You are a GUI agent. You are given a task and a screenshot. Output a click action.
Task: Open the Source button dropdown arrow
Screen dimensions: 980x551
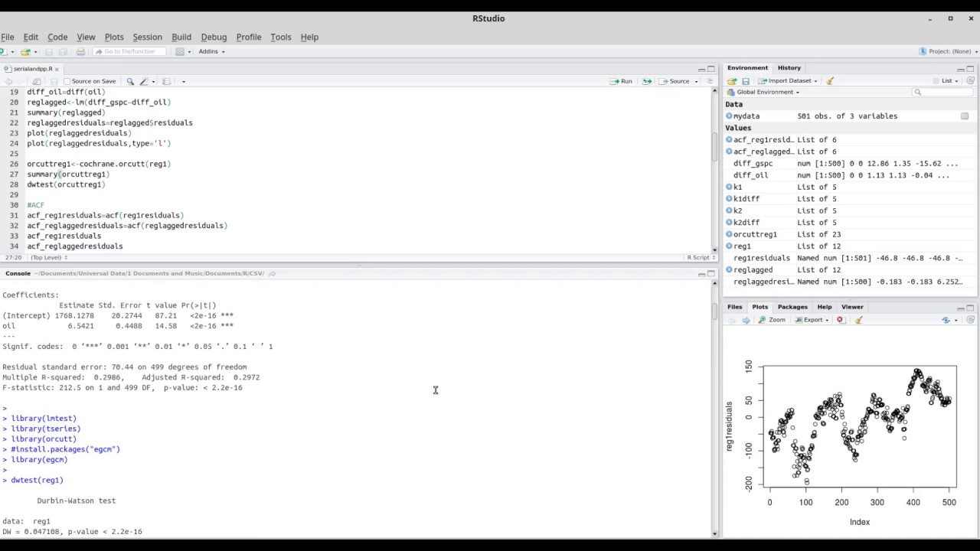(694, 81)
